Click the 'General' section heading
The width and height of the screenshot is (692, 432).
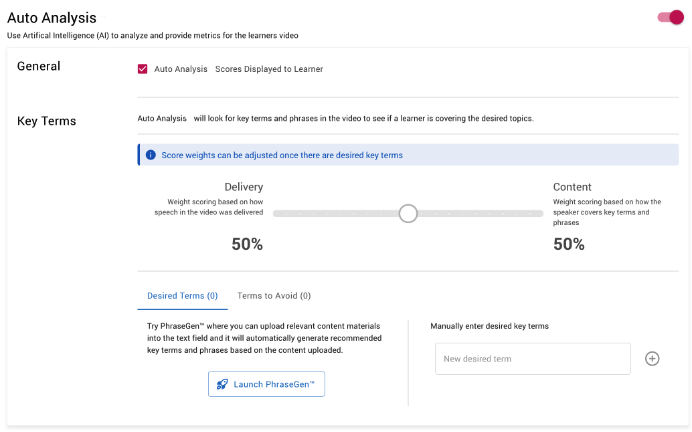(39, 66)
